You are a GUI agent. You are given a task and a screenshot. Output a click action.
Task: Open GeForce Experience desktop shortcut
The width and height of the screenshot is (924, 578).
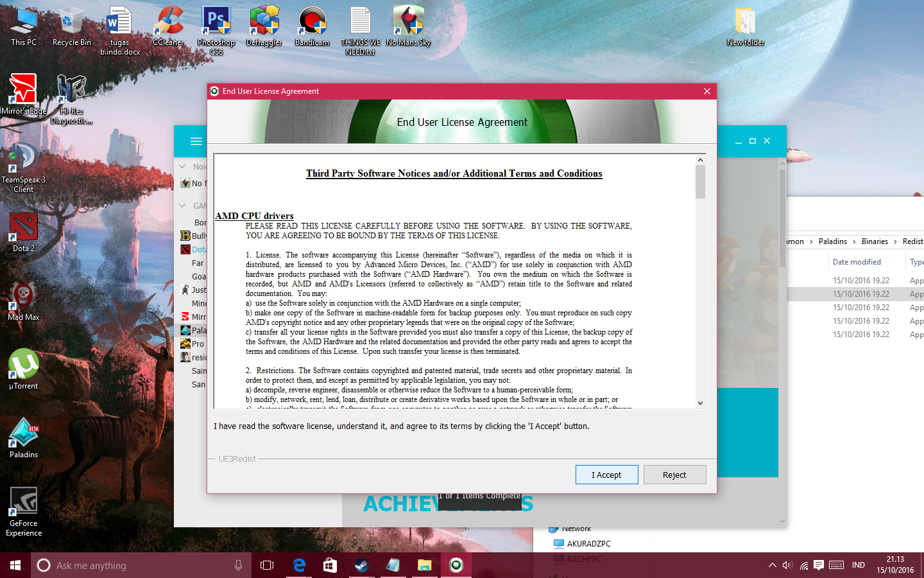click(x=24, y=512)
